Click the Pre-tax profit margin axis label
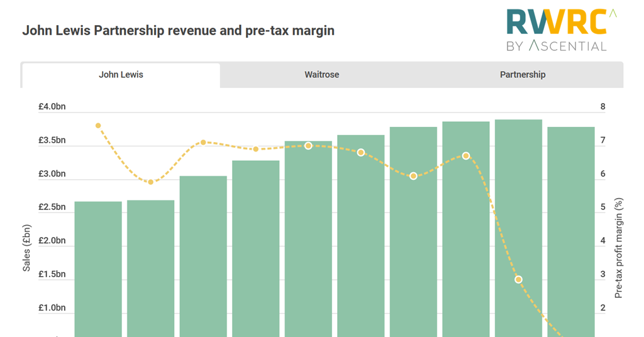Image resolution: width=644 pixels, height=337 pixels. click(618, 248)
